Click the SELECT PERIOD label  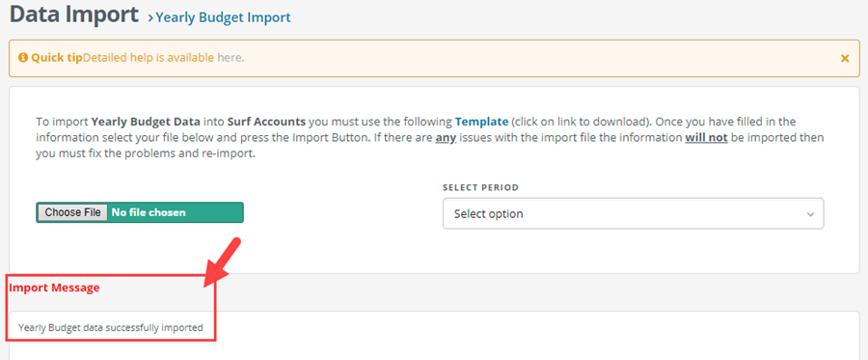pyautogui.click(x=480, y=188)
